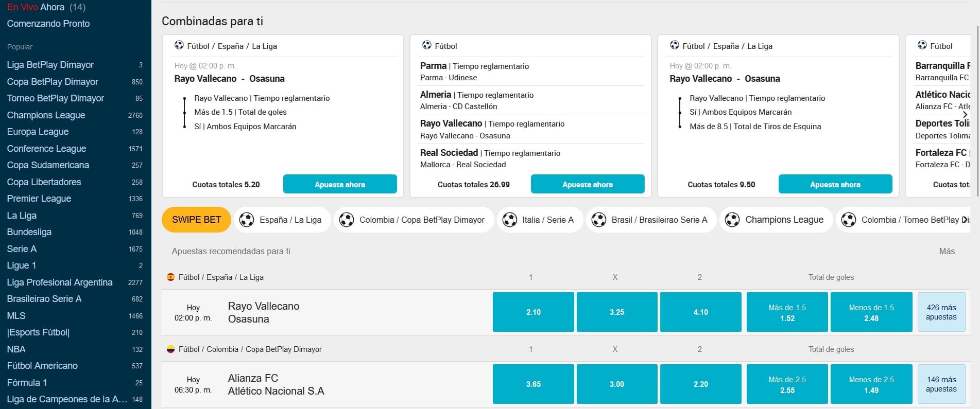Viewport: 980px width, 409px height.
Task: Select the Colombia / Copa BetPlay Dimayor chip
Action: tap(414, 220)
